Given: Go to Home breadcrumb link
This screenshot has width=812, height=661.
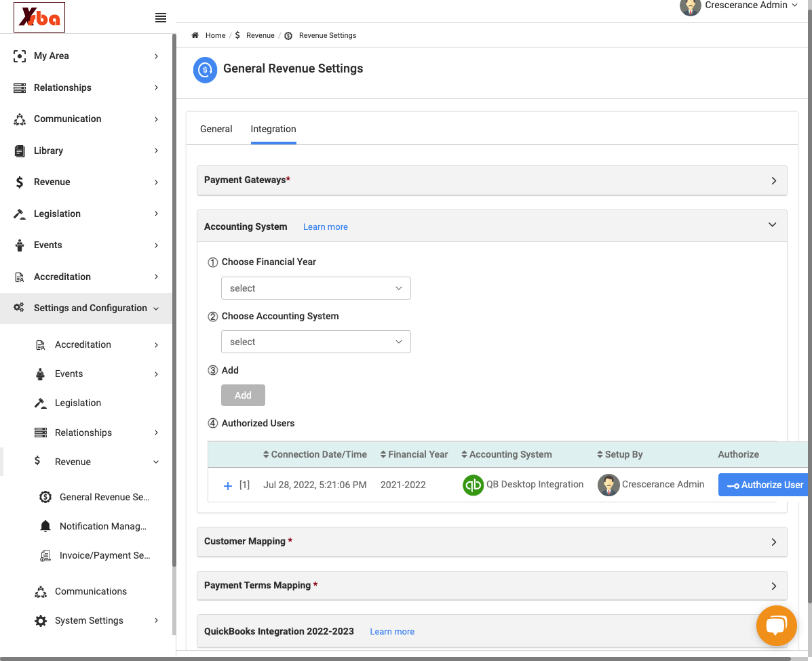Looking at the screenshot, I should pos(216,35).
